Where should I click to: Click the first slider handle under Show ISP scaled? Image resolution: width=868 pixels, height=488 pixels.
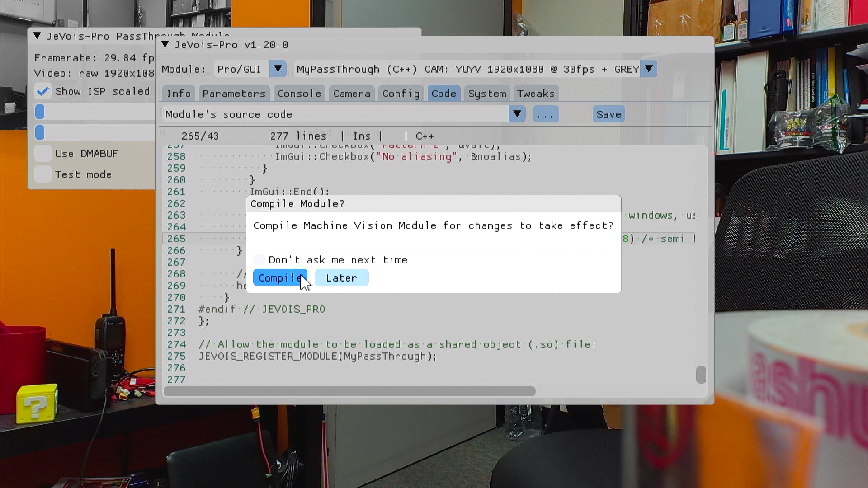coord(40,112)
